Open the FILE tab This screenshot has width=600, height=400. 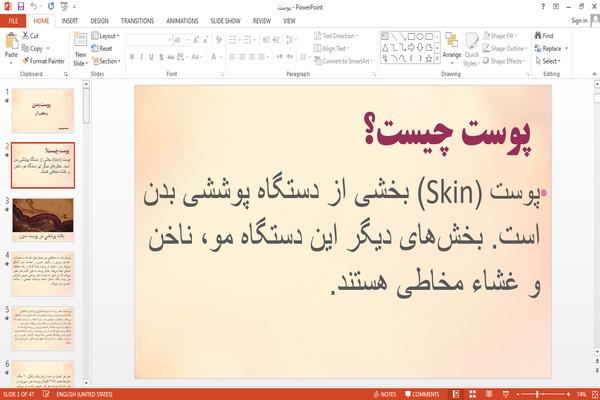(x=13, y=21)
